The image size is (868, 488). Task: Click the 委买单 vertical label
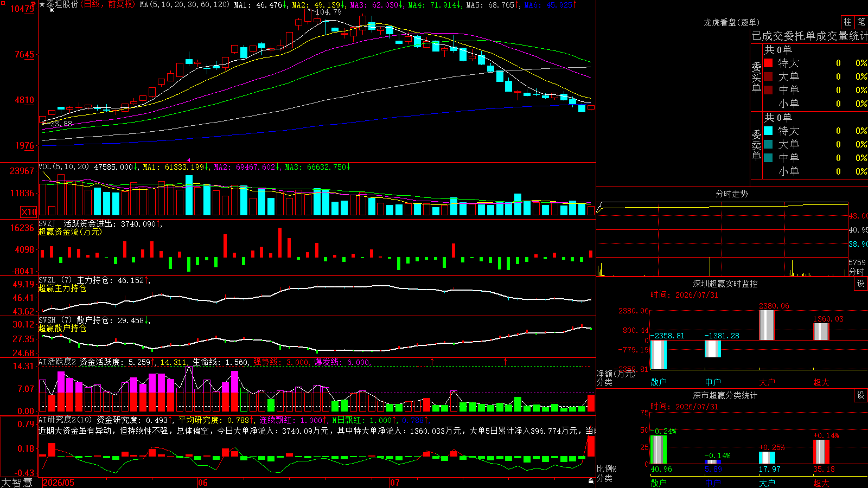click(756, 78)
